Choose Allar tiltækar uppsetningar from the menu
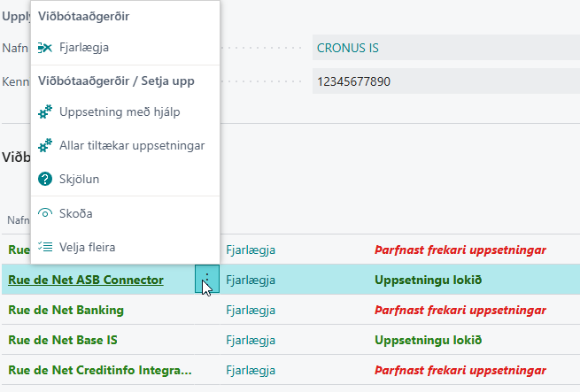 pos(132,145)
